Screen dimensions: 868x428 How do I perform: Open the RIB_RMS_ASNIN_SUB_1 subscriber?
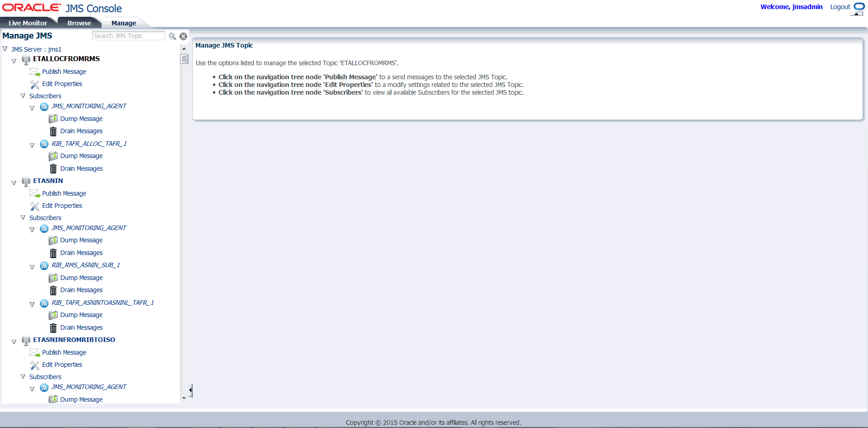pos(86,265)
